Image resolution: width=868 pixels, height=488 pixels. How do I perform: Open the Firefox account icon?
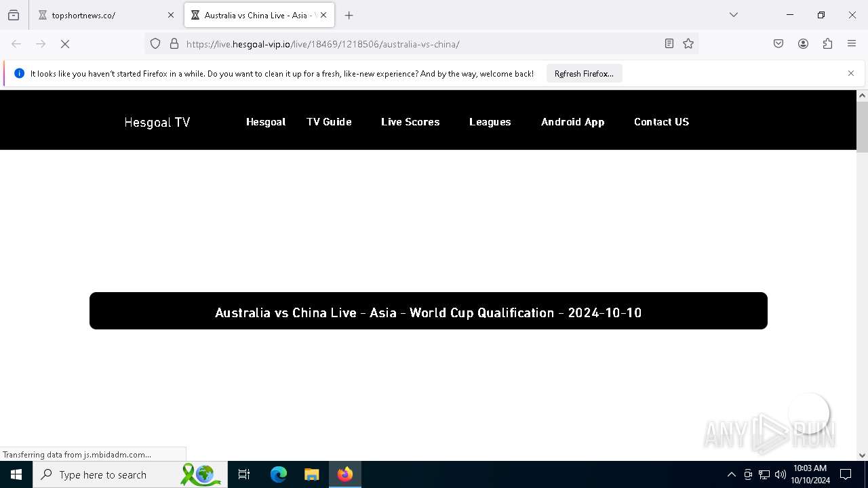(803, 44)
